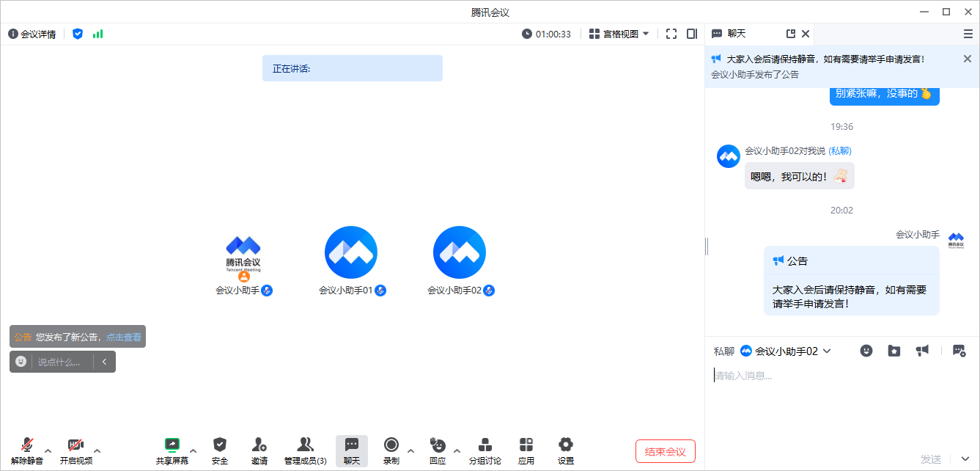Screen dimensions: 980x471
Task: Click the 19:36 chat timestamp
Action: (x=841, y=127)
